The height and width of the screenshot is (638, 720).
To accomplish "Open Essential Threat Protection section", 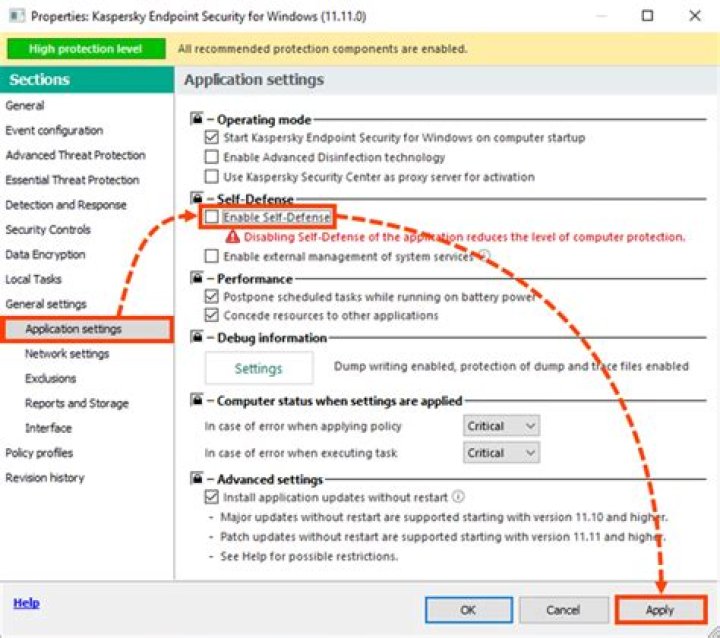I will tap(72, 180).
